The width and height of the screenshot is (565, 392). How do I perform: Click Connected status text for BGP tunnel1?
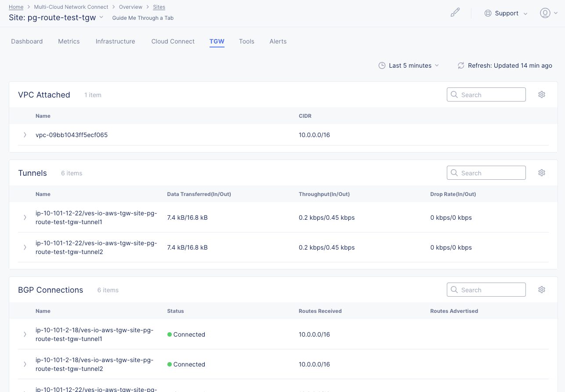tap(189, 334)
